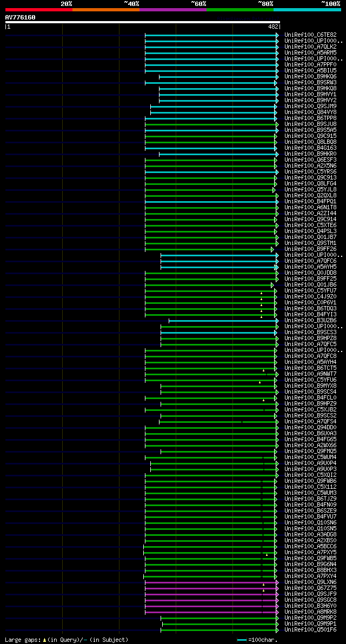Select hit label UniRef100_C5XJB2
This screenshot has width=346, height=644.
[310, 410]
